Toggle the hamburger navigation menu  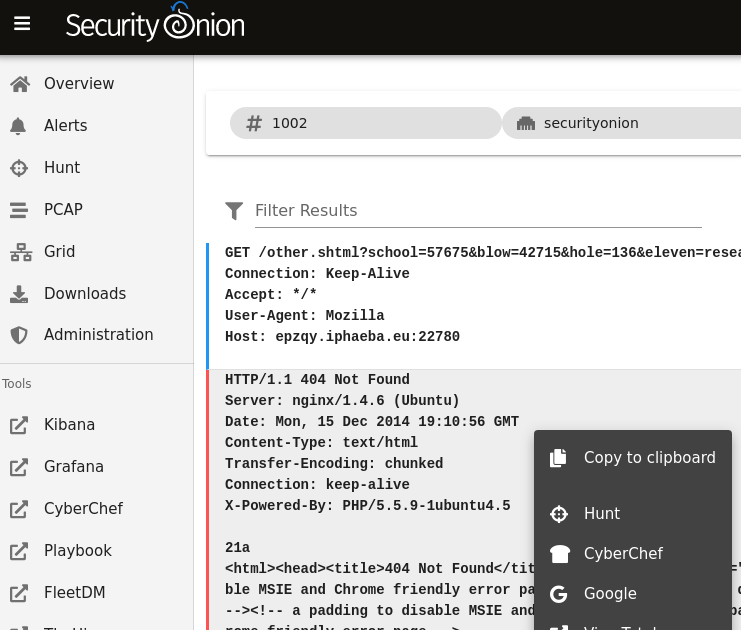[22, 23]
